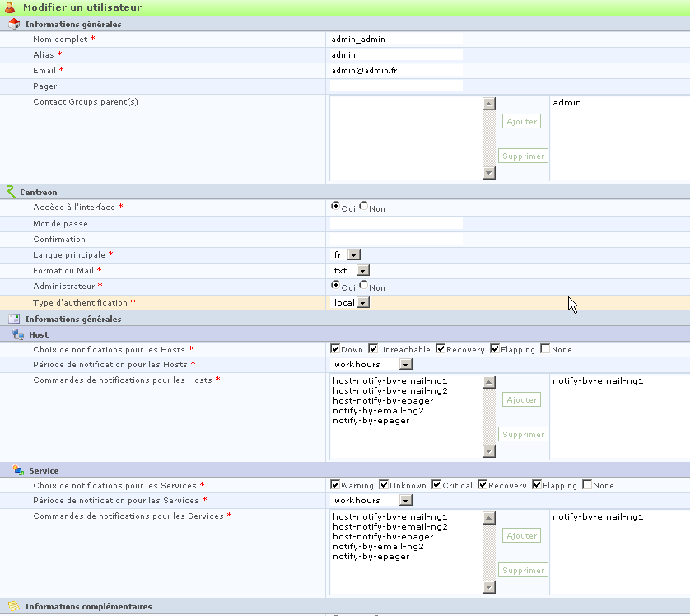
Task: Expand Type d'authentification dropdown
Action: point(363,302)
